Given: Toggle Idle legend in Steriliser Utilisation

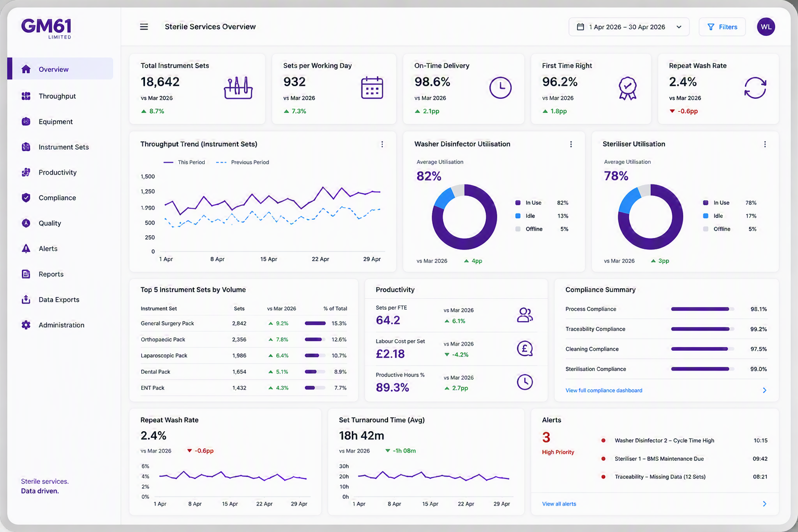Looking at the screenshot, I should click(x=729, y=216).
